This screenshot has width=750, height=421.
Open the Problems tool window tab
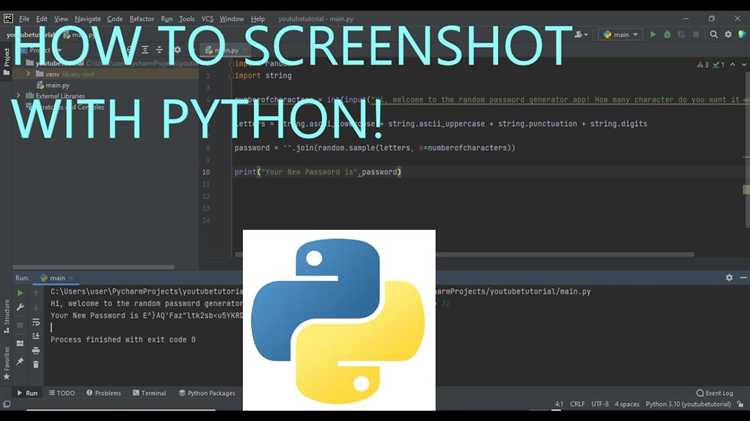pos(103,393)
